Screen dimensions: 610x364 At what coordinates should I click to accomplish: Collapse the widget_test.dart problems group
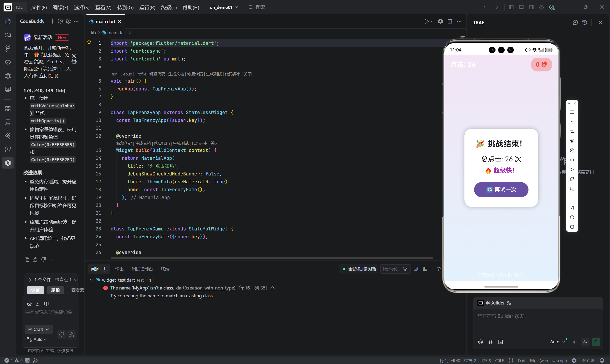(x=91, y=280)
